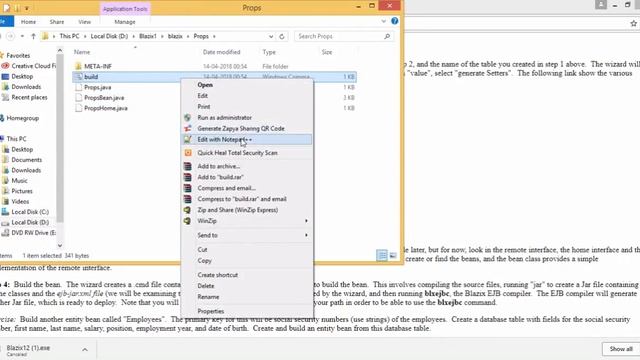Image resolution: width=640 pixels, height=360 pixels.
Task: Choose Zip and Share (WinZip Express)
Action: pos(238,210)
